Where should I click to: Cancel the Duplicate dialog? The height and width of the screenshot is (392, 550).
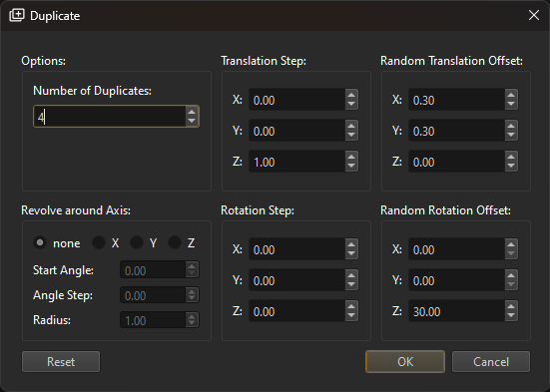click(491, 361)
